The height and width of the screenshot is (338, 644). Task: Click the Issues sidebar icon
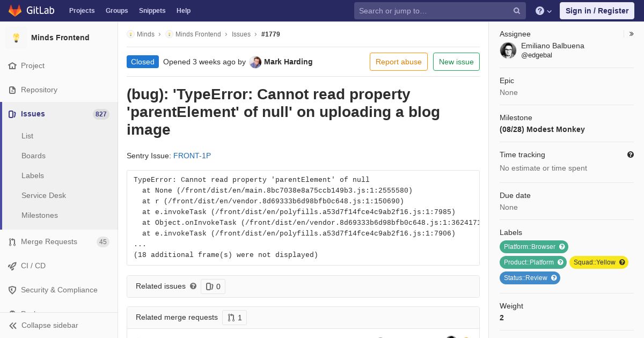tap(12, 114)
